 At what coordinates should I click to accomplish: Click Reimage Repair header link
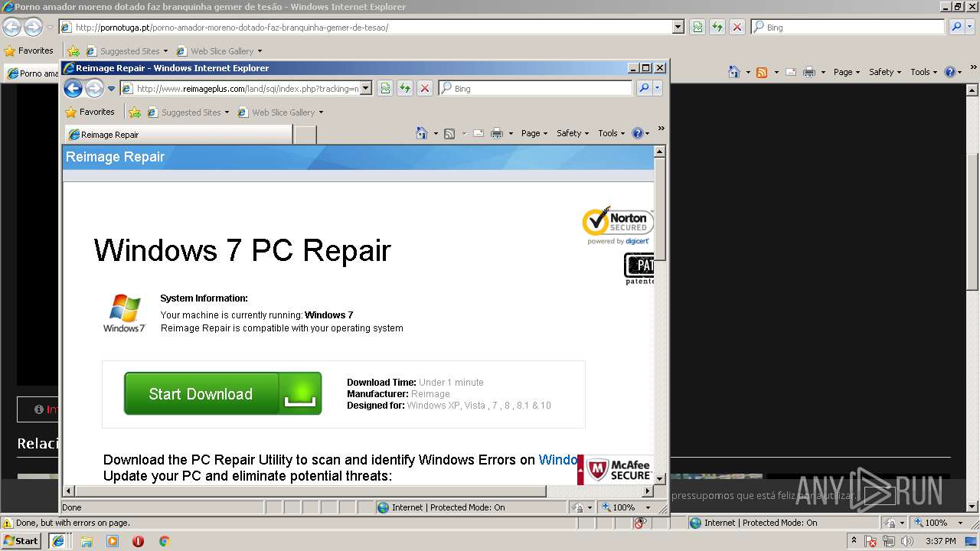tap(115, 157)
